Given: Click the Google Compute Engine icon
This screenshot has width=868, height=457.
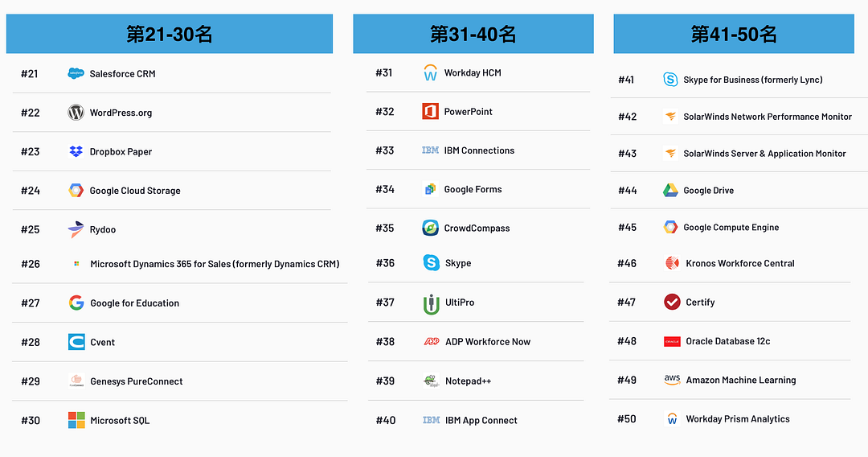Looking at the screenshot, I should point(670,227).
